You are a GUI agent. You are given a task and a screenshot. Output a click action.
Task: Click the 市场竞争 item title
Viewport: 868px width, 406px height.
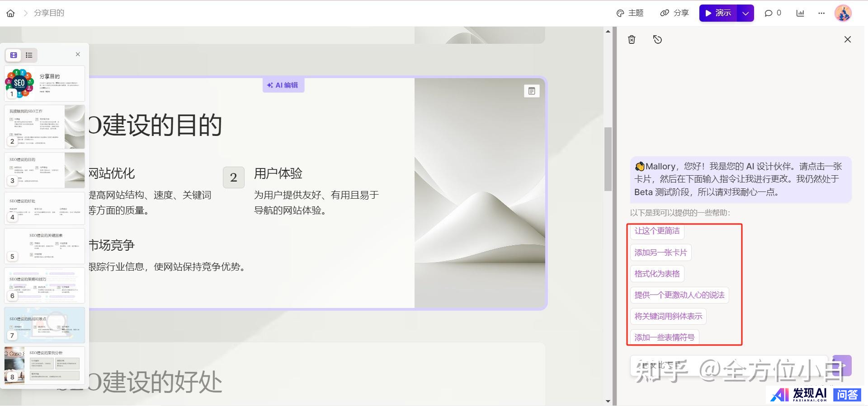pos(111,245)
